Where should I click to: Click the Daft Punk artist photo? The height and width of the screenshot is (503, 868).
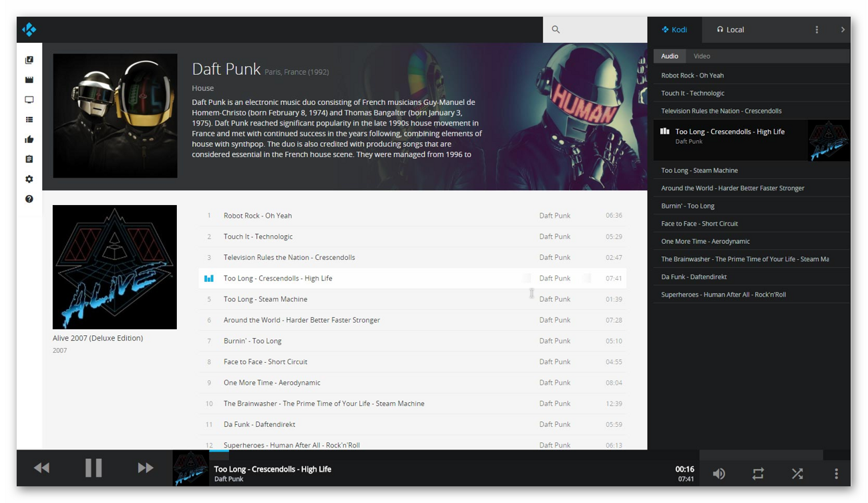(x=116, y=116)
